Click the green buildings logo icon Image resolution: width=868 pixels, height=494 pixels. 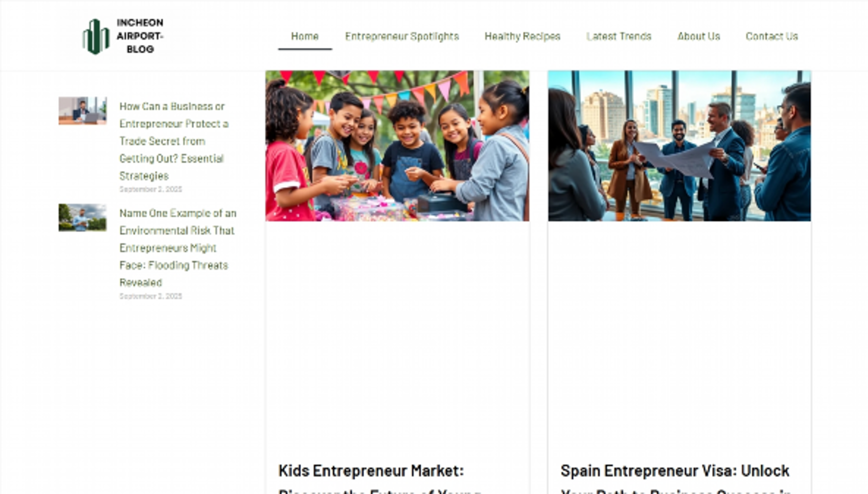tap(96, 36)
